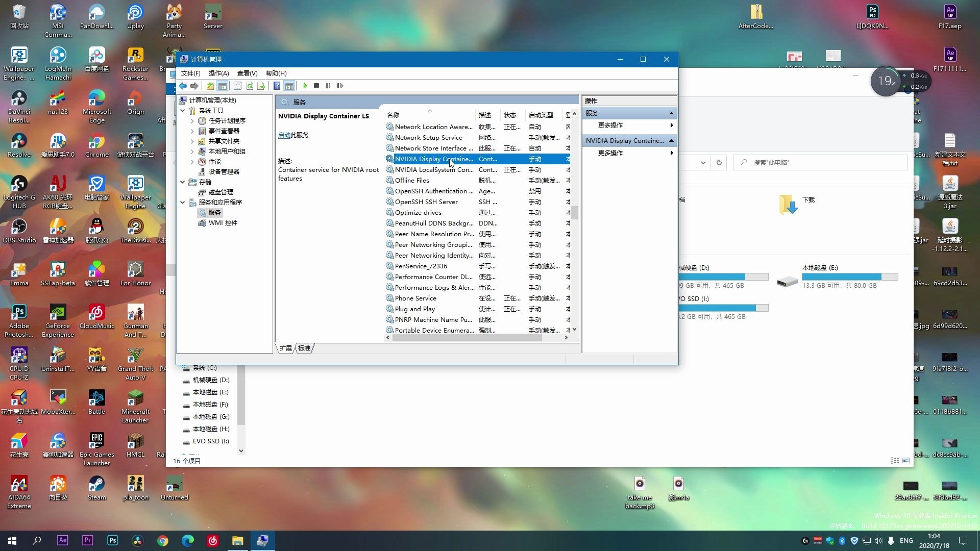Expand the 服务和应用程序 tree node

[x=184, y=202]
